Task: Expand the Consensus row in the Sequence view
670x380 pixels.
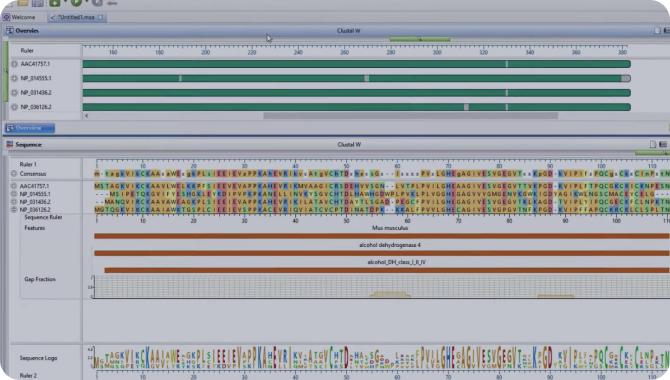Action: [x=14, y=174]
